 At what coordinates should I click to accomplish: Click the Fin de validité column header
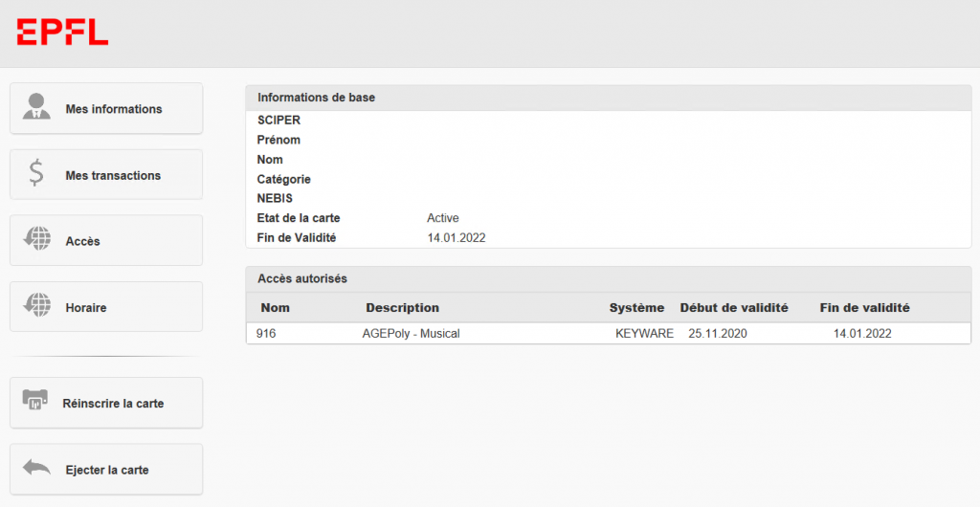864,308
